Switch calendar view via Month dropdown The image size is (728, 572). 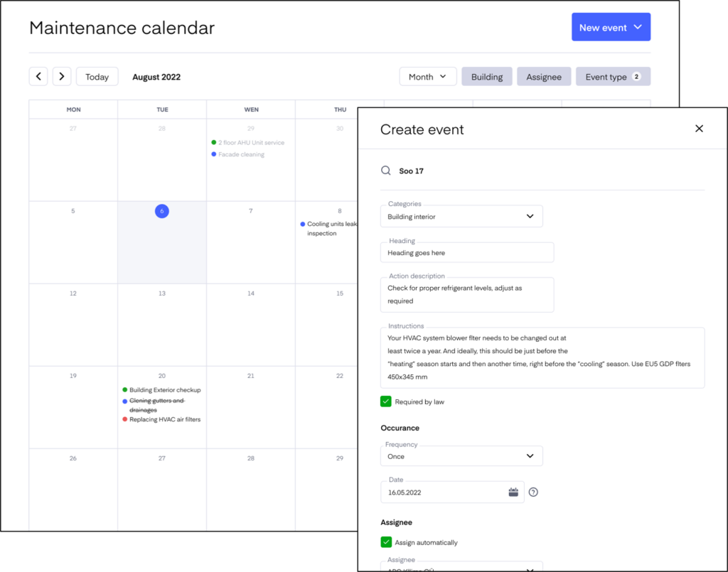[x=428, y=76]
